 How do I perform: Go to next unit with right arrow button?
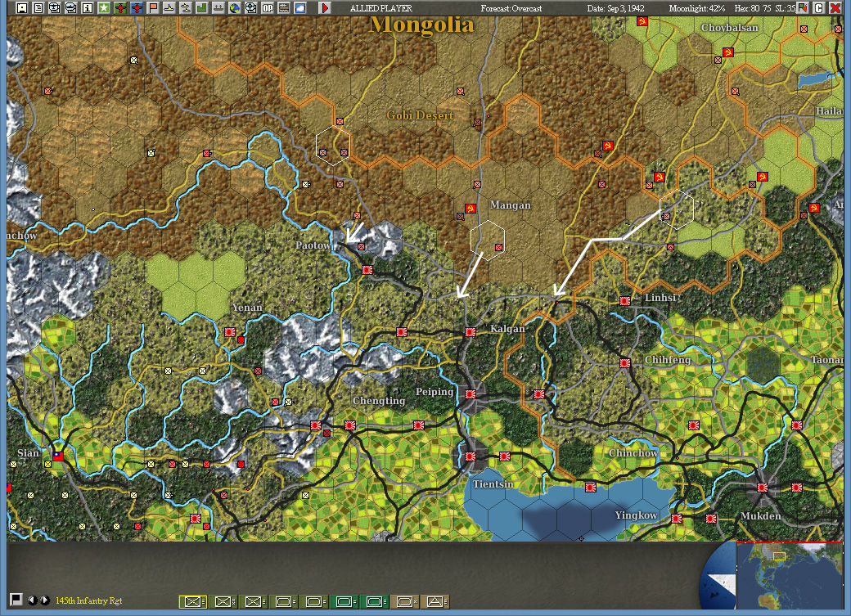(x=46, y=600)
